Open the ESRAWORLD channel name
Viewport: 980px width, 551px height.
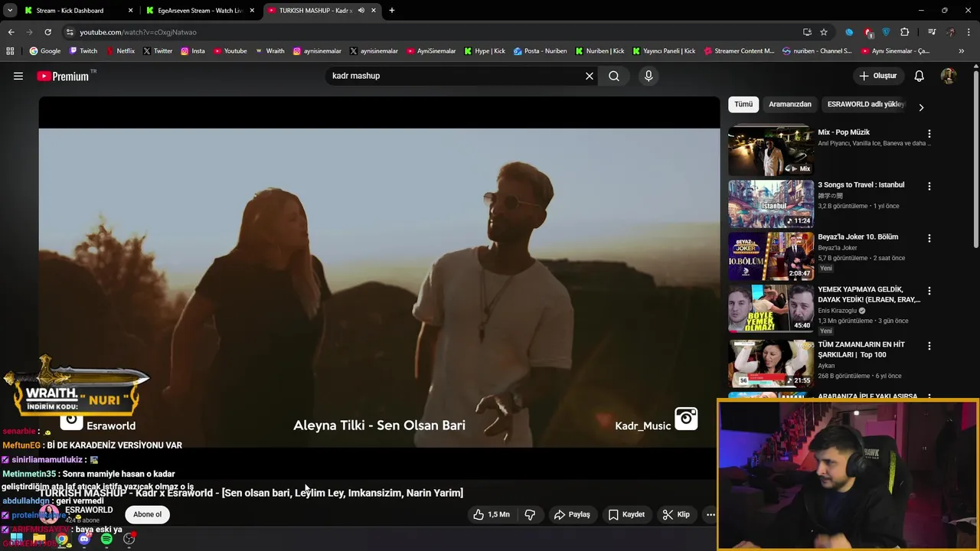(x=89, y=510)
